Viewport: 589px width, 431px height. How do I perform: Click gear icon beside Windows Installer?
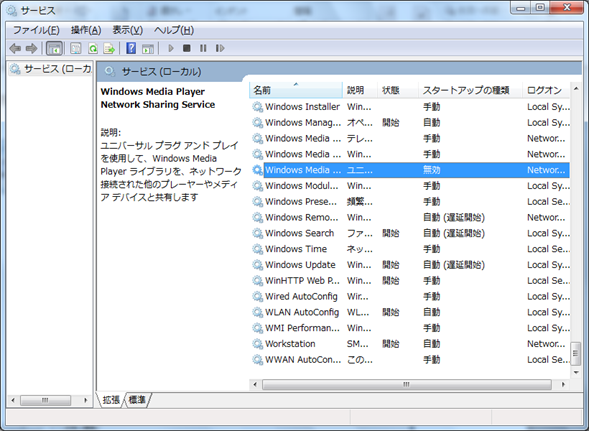pyautogui.click(x=257, y=107)
